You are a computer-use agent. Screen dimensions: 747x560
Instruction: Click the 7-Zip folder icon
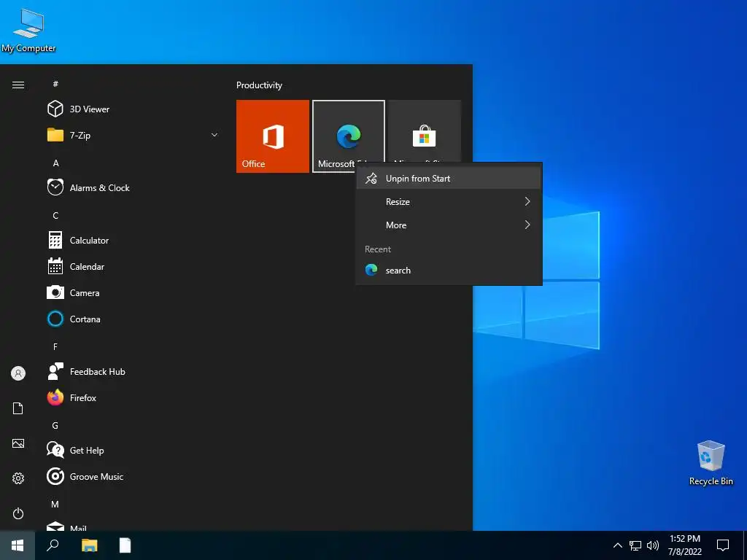coord(55,135)
